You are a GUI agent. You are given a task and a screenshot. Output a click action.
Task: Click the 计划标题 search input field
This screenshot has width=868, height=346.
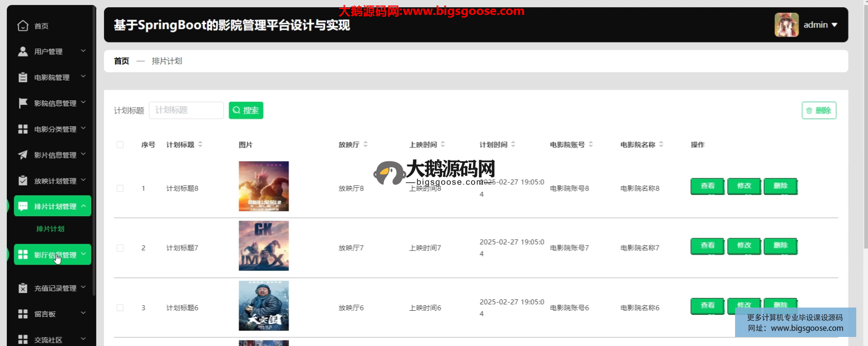pyautogui.click(x=186, y=110)
